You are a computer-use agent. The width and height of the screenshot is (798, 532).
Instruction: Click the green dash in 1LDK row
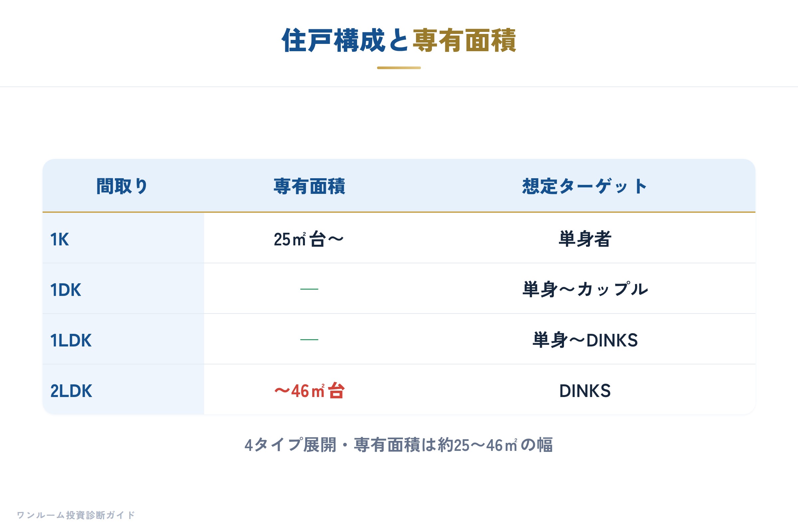click(x=310, y=339)
